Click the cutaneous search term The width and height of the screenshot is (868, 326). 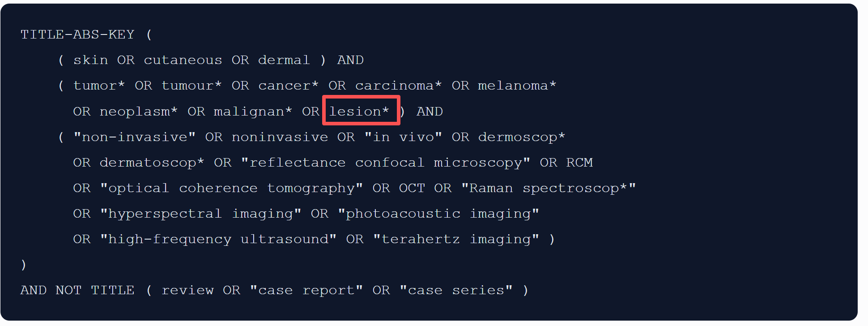click(x=183, y=60)
